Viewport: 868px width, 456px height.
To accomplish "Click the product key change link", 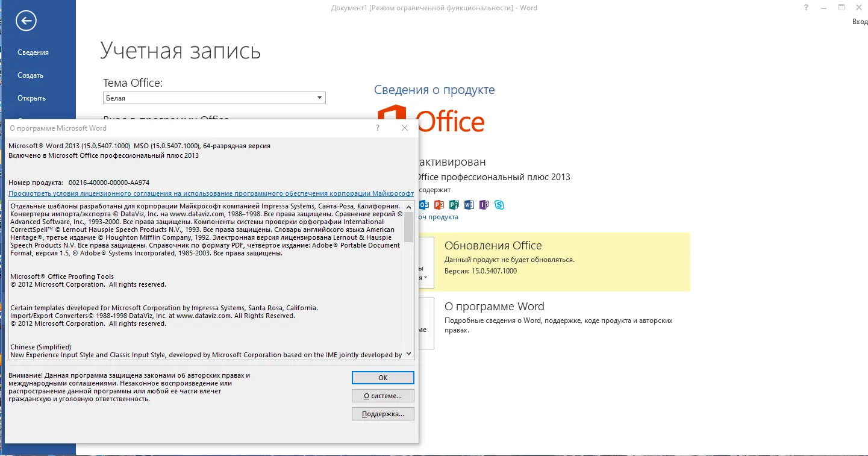I will click(439, 217).
